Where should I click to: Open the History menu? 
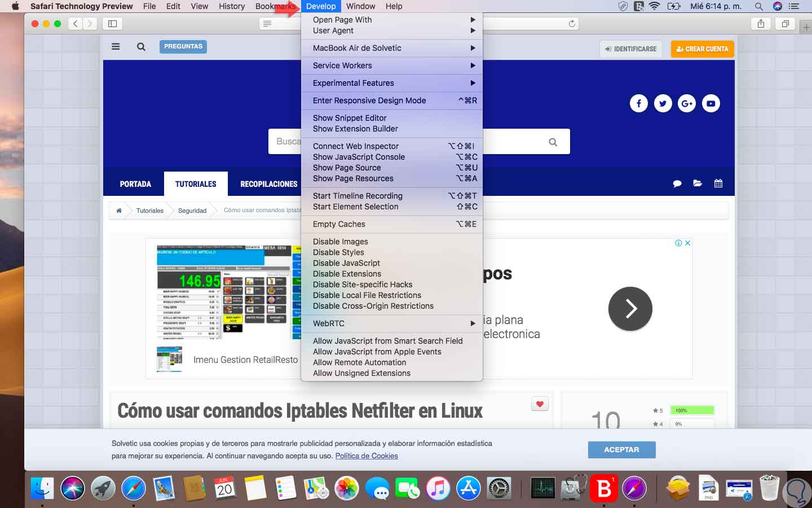pyautogui.click(x=232, y=6)
